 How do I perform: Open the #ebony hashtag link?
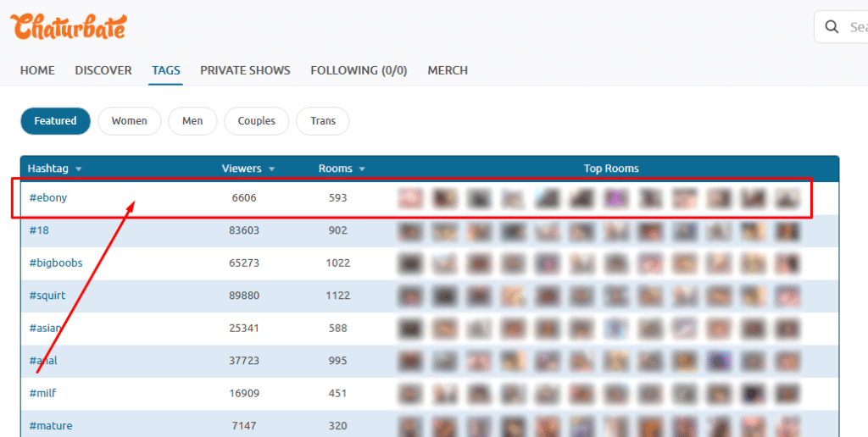click(47, 197)
